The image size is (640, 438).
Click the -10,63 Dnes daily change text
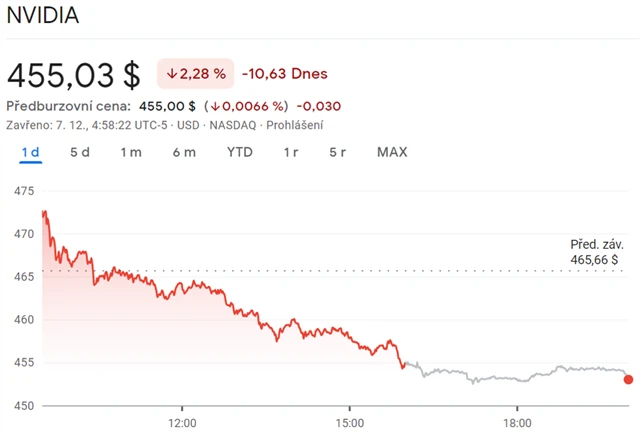point(285,74)
